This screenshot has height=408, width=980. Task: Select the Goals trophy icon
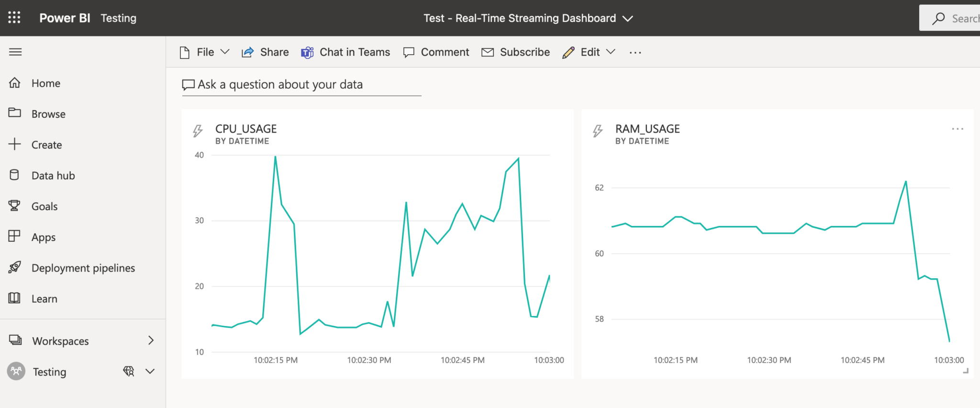[x=14, y=206]
